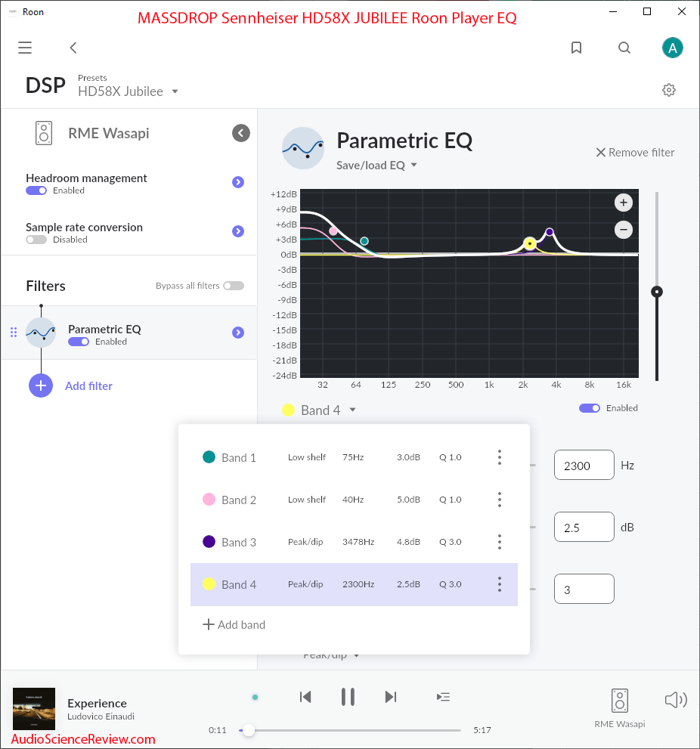700x749 pixels.
Task: Open the volume control
Action: [676, 700]
